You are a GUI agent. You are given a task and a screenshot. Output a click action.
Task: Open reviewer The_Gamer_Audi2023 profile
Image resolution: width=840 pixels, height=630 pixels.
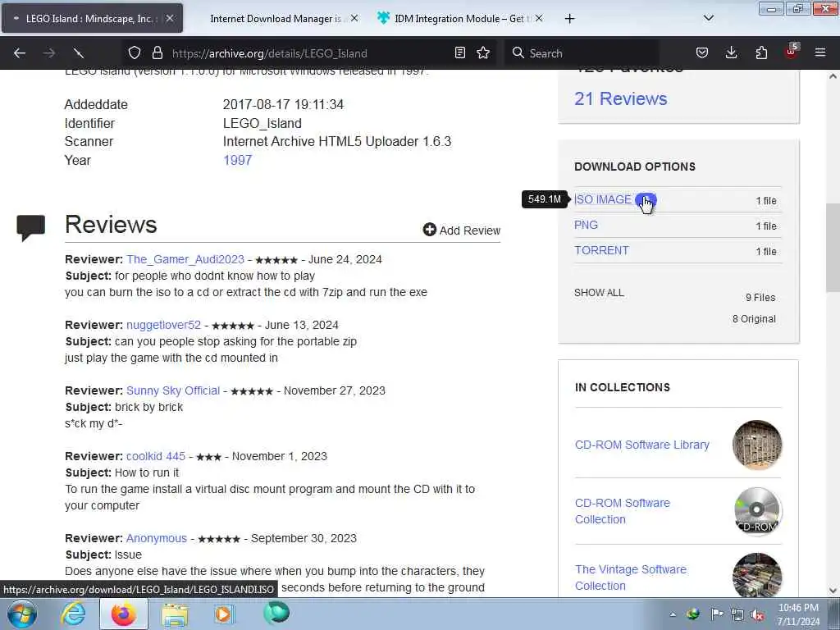(x=185, y=259)
